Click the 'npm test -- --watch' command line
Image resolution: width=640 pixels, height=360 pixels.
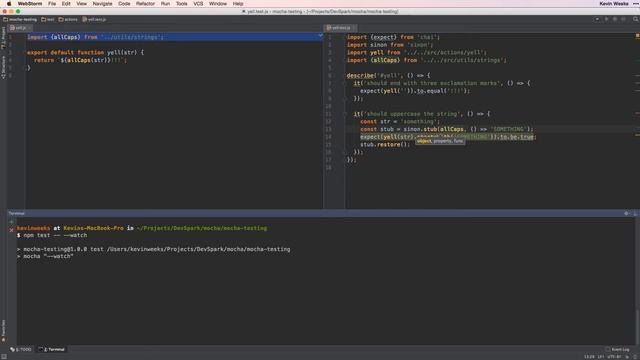pyautogui.click(x=52, y=236)
